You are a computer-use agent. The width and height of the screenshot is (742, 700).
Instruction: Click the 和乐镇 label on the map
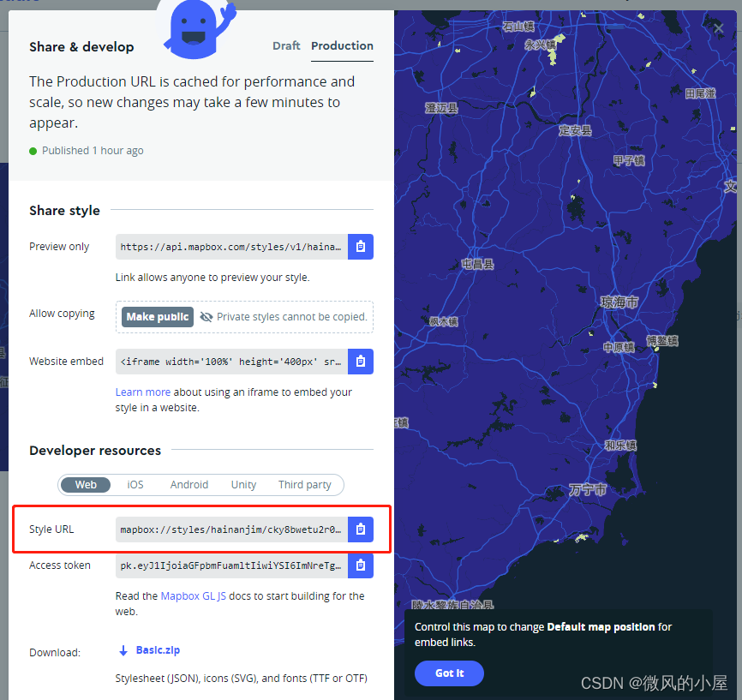pyautogui.click(x=621, y=446)
